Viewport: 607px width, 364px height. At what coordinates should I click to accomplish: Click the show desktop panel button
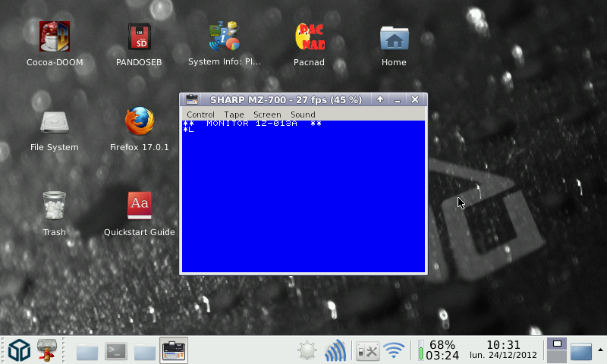(581, 351)
